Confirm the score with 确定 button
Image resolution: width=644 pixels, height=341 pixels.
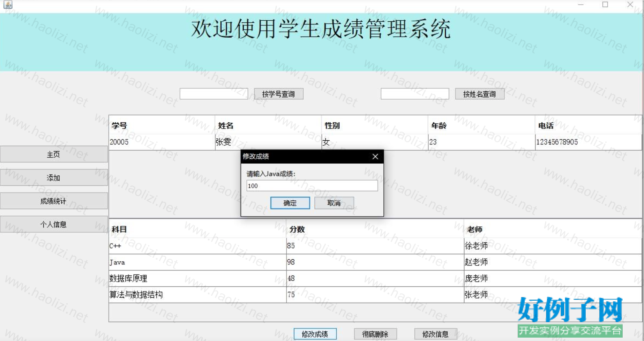click(290, 203)
